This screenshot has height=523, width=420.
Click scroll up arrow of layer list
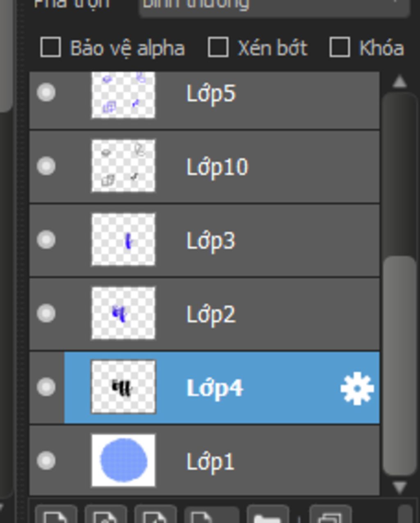pos(399,82)
